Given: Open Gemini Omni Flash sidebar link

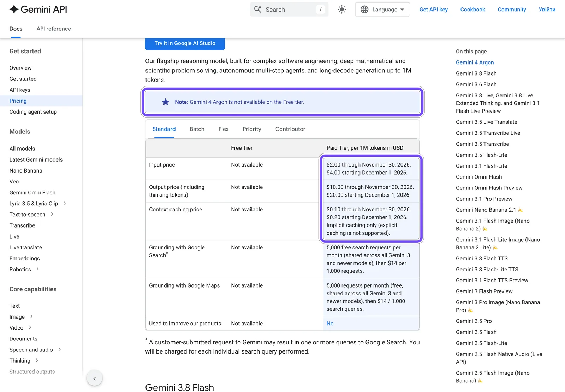Looking at the screenshot, I should 32,192.
